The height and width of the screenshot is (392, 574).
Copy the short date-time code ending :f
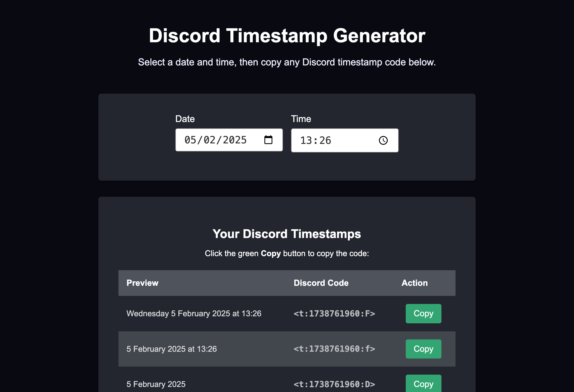423,349
